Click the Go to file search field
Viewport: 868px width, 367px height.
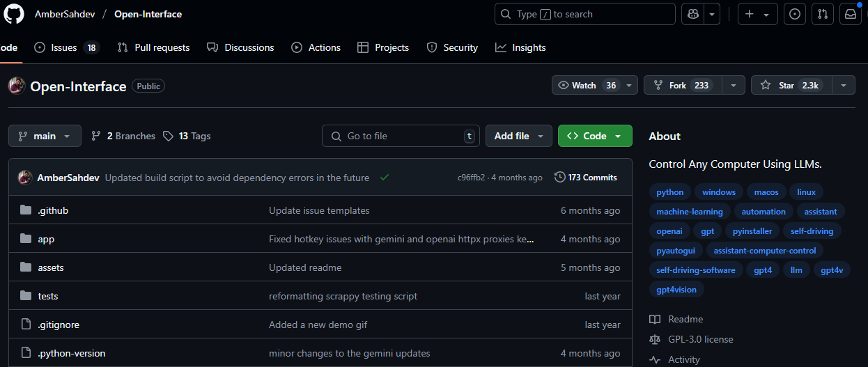401,136
